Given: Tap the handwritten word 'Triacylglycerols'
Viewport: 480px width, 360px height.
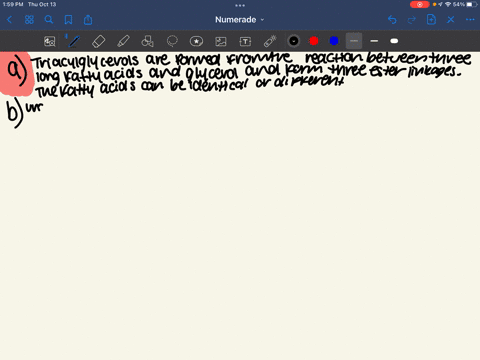Looking at the screenshot, I should tap(85, 62).
